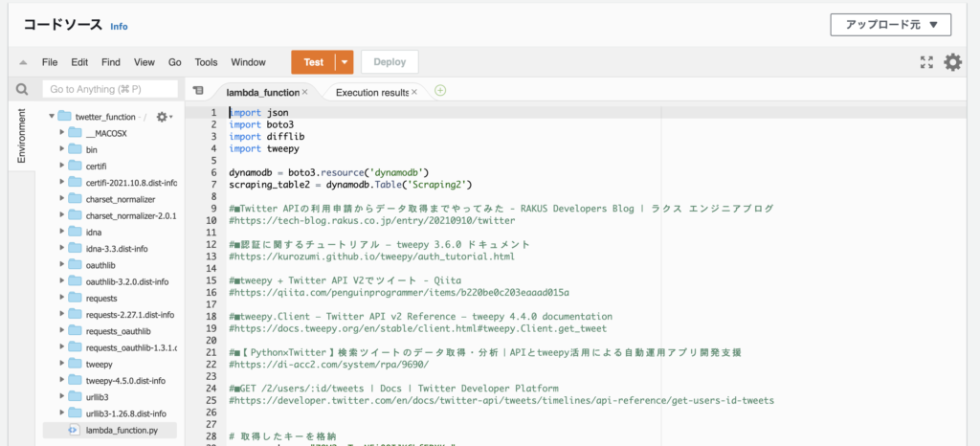Add a new tab with green plus
980x446 pixels.
click(440, 91)
